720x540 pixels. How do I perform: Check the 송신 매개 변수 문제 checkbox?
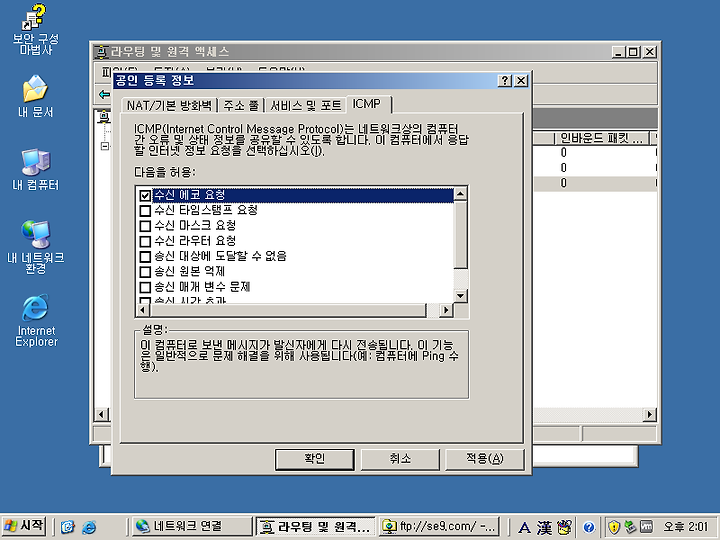(145, 287)
